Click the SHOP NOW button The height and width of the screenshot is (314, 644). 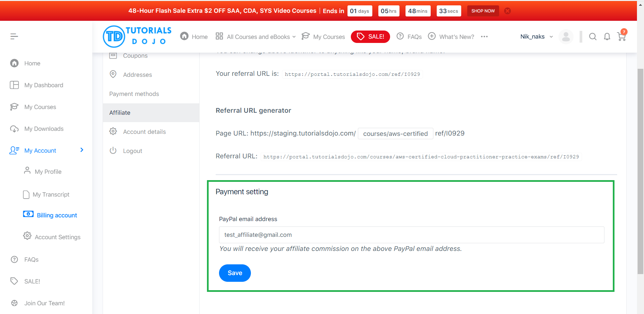[x=483, y=11]
